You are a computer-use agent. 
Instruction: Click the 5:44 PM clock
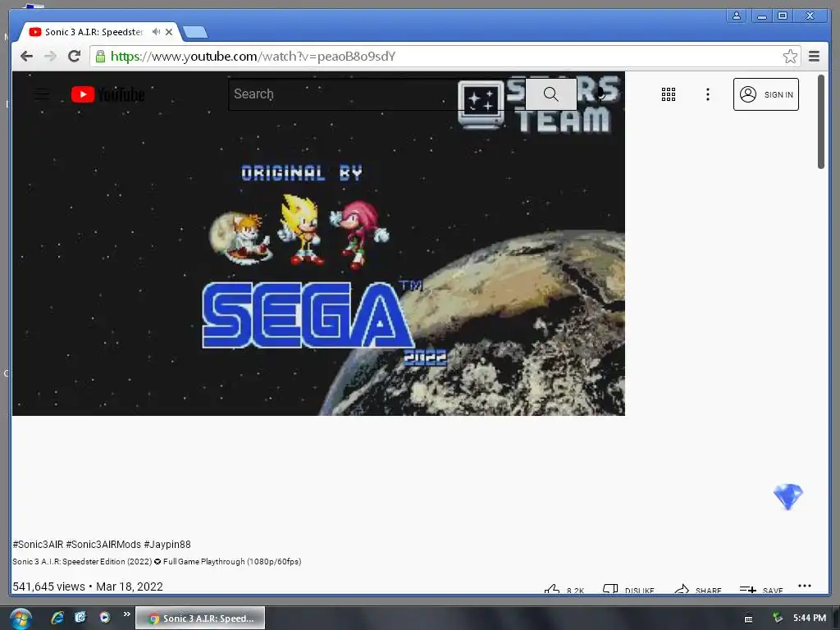tap(810, 618)
